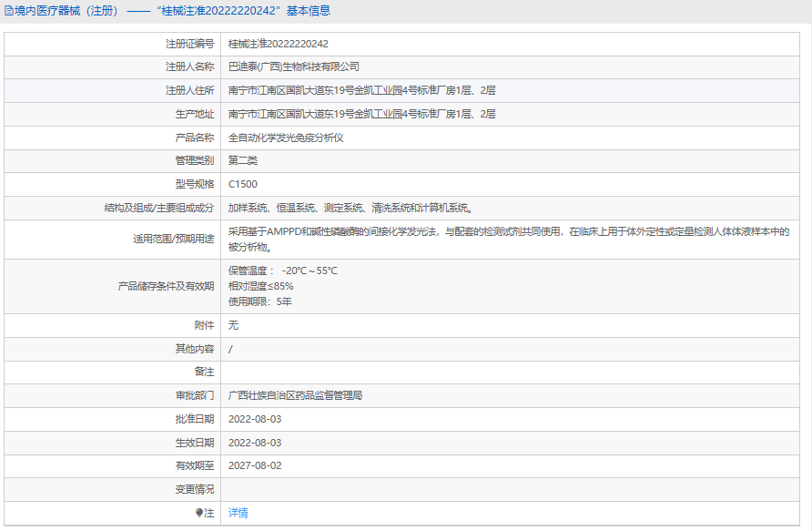Screen dimensions: 812x531
Task: Click the 管理类别 label
Action: (x=195, y=160)
